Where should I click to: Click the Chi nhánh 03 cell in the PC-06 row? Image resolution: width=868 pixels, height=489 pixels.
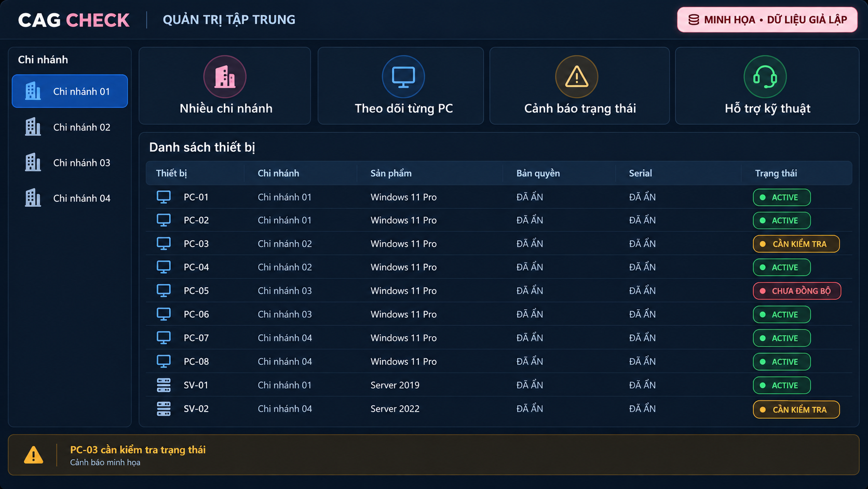[284, 314]
